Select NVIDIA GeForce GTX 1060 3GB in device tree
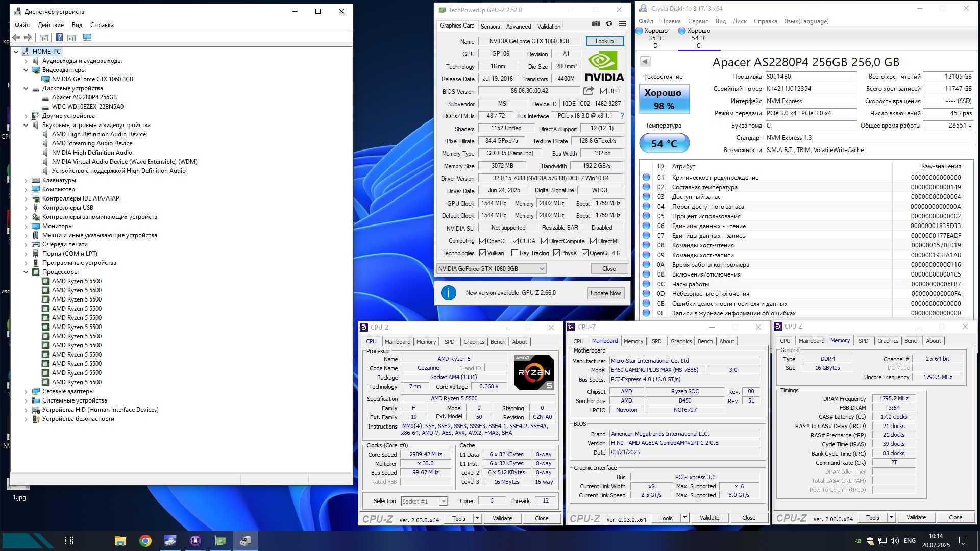This screenshot has height=551, width=980. [x=92, y=79]
